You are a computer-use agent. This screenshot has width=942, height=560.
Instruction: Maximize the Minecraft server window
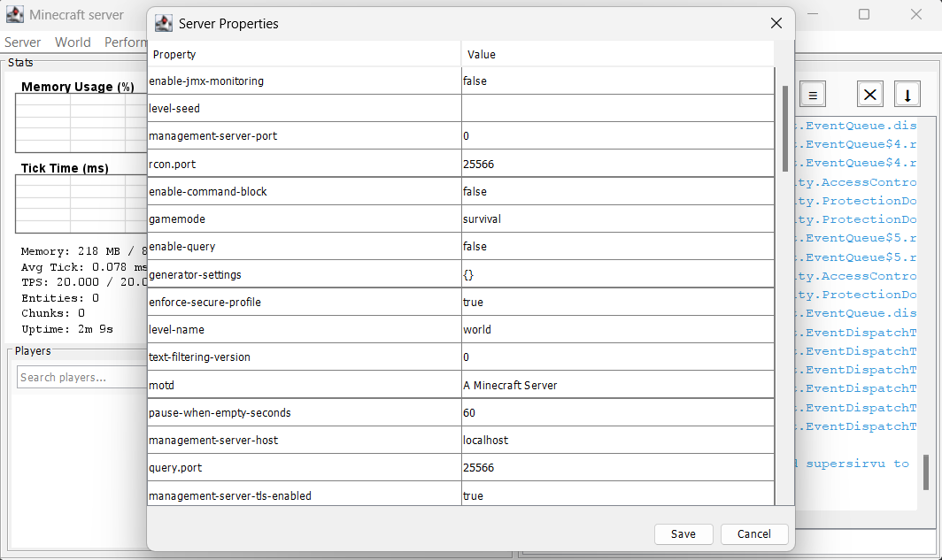coord(864,14)
